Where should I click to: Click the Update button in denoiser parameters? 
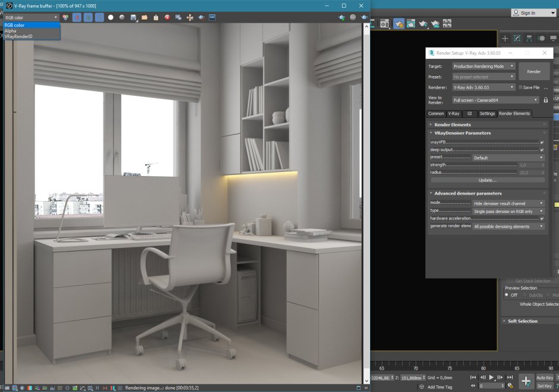click(487, 180)
